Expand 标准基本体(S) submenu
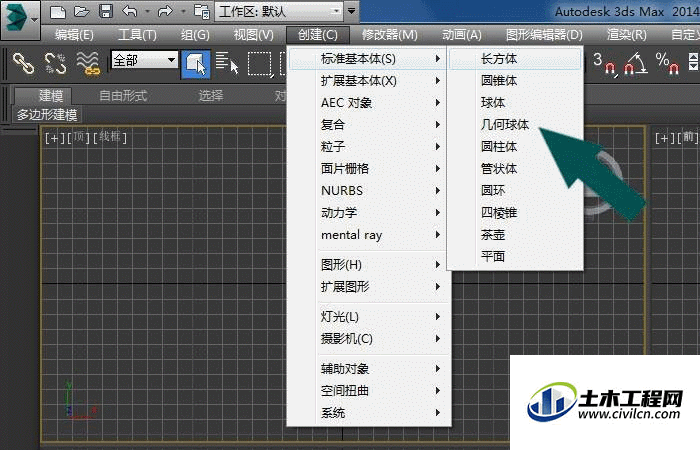 coord(368,59)
